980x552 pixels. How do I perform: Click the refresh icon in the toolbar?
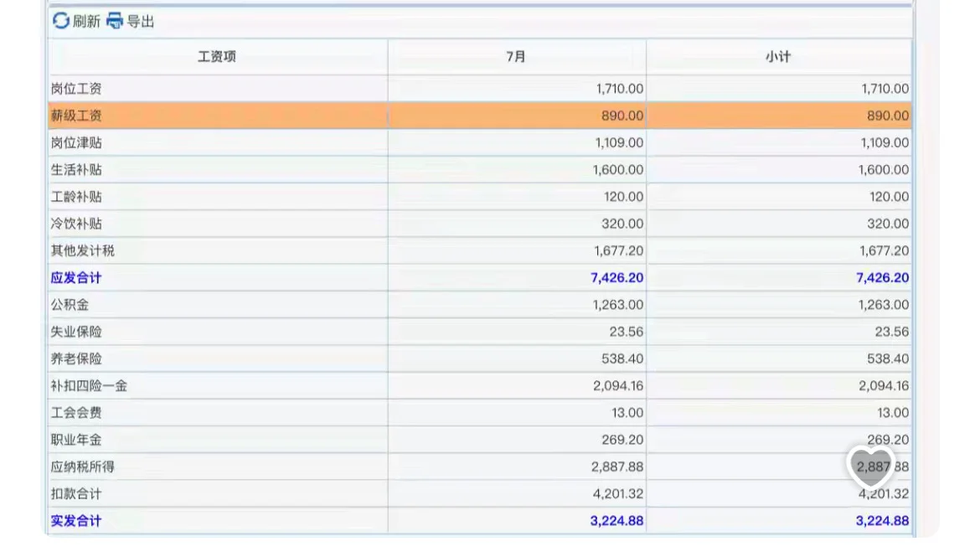pyautogui.click(x=60, y=21)
